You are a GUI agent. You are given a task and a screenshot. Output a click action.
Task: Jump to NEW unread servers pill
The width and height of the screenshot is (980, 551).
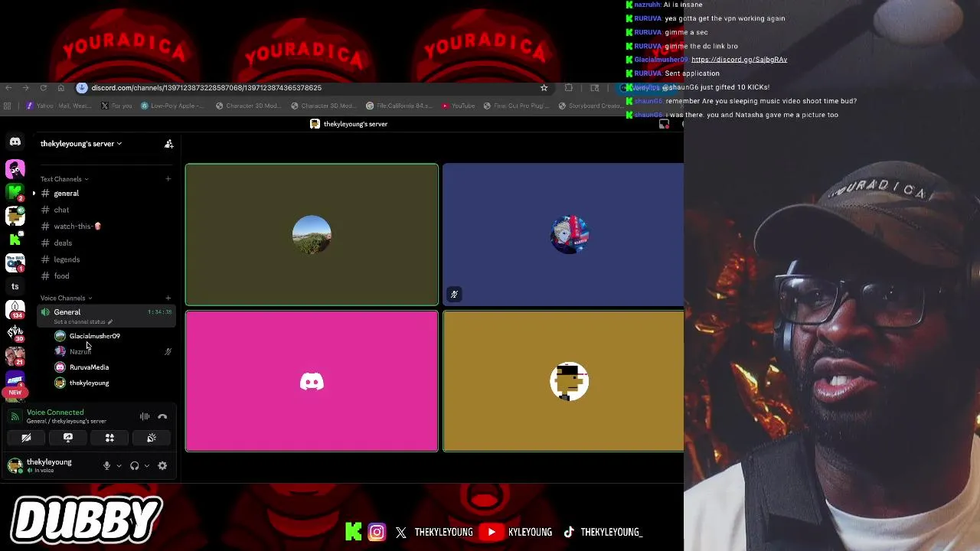(15, 393)
